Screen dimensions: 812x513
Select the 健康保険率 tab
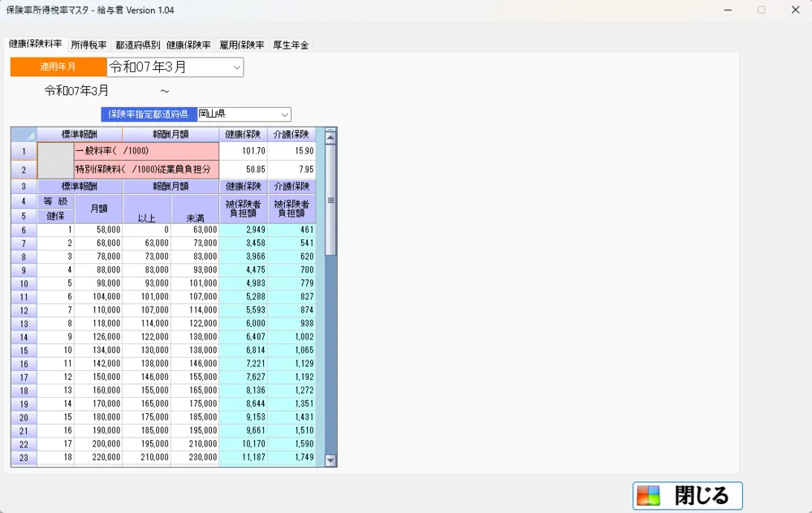pos(188,45)
